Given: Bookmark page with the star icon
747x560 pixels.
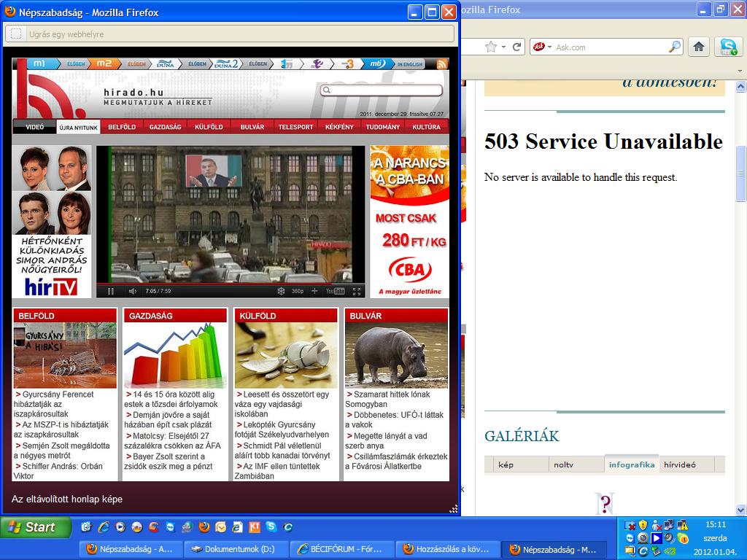Looking at the screenshot, I should coord(490,47).
